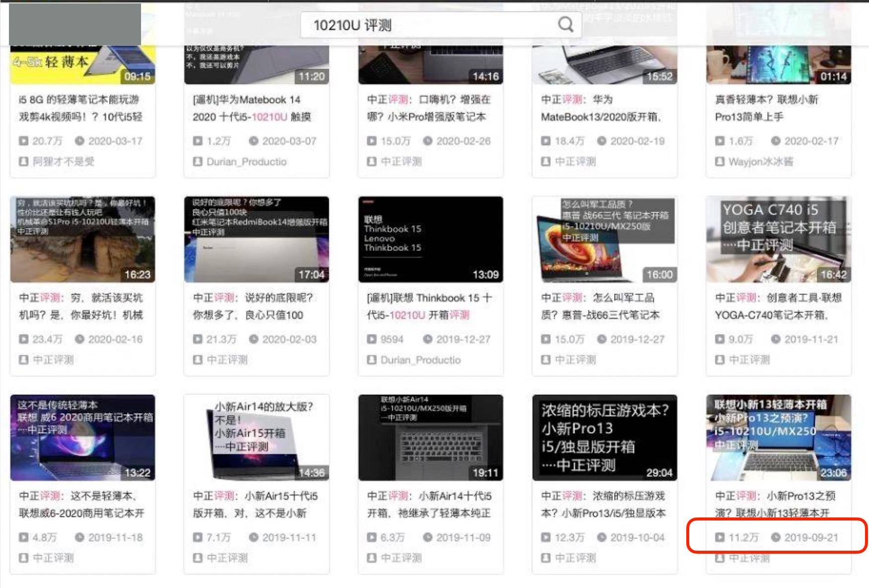Open title "这不是轻薄本，联想威6-2020"
The width and height of the screenshot is (869, 588).
point(81,505)
